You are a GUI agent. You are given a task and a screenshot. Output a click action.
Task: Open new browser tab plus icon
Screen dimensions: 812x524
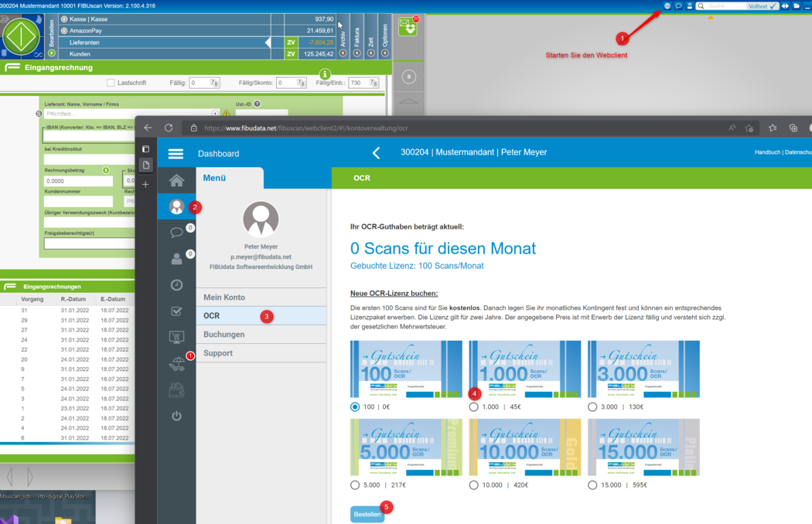145,185
